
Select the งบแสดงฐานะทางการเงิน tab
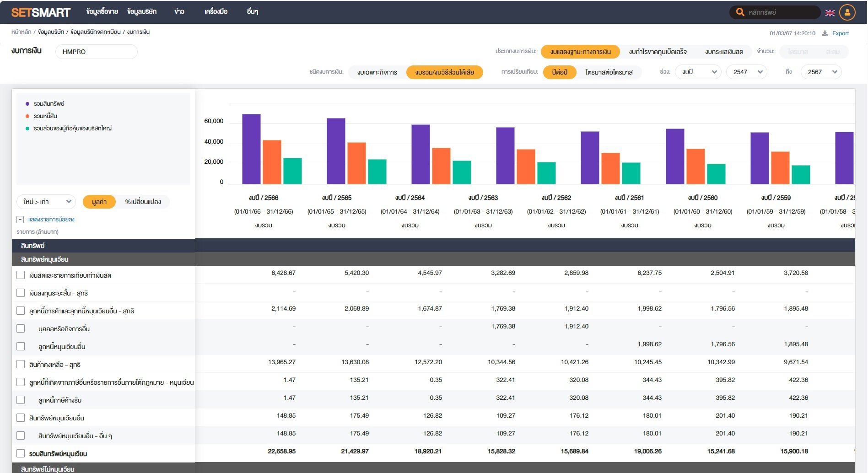580,52
